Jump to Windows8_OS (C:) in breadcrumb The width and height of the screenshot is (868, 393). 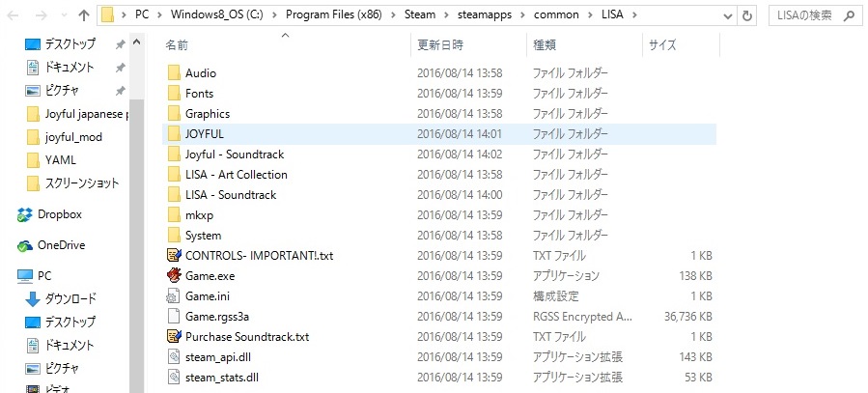(x=215, y=14)
